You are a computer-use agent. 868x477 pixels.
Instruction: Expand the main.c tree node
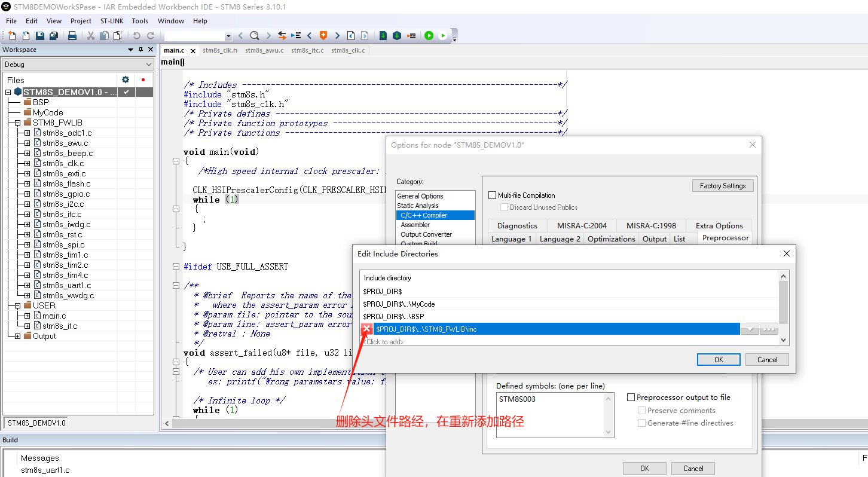point(27,316)
